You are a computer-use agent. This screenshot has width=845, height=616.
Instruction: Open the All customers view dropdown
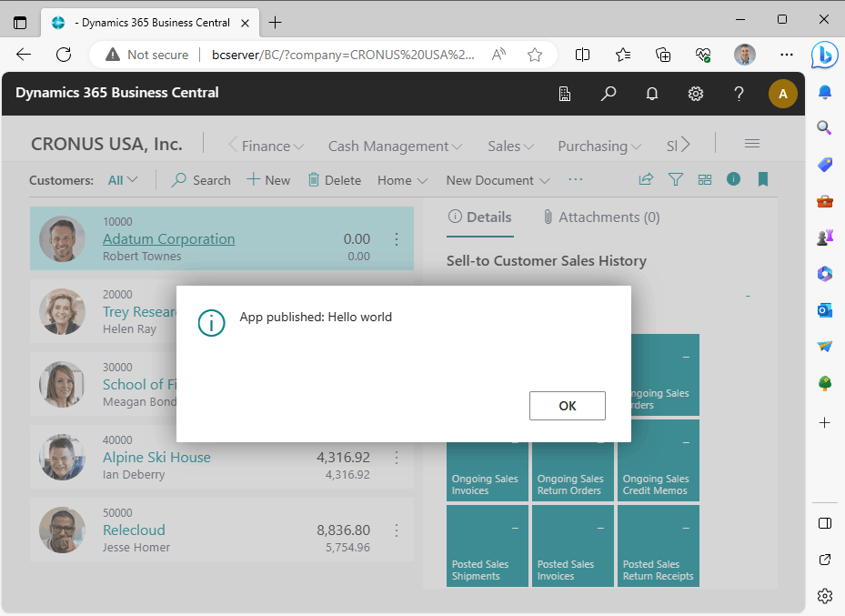click(x=123, y=180)
